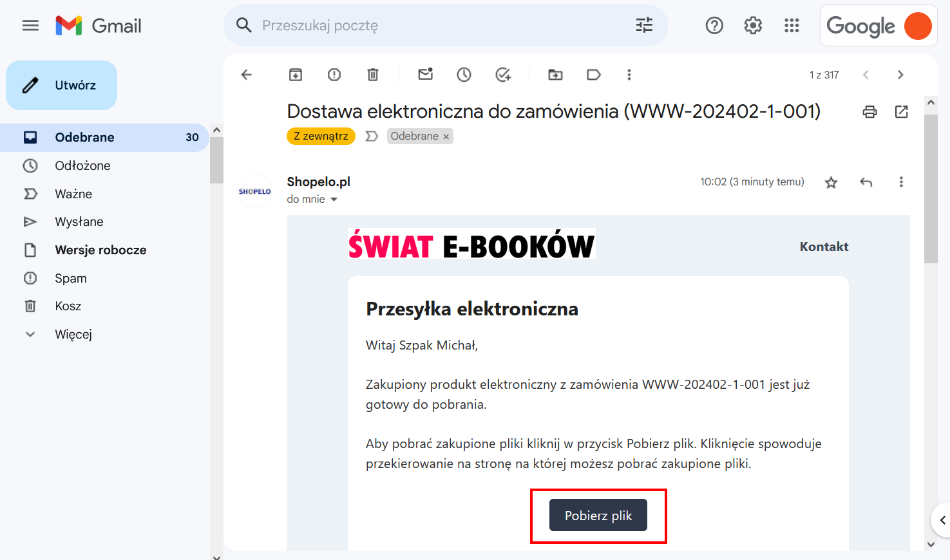Image resolution: width=950 pixels, height=560 pixels.
Task: Open toolbar more options menu
Action: [629, 75]
